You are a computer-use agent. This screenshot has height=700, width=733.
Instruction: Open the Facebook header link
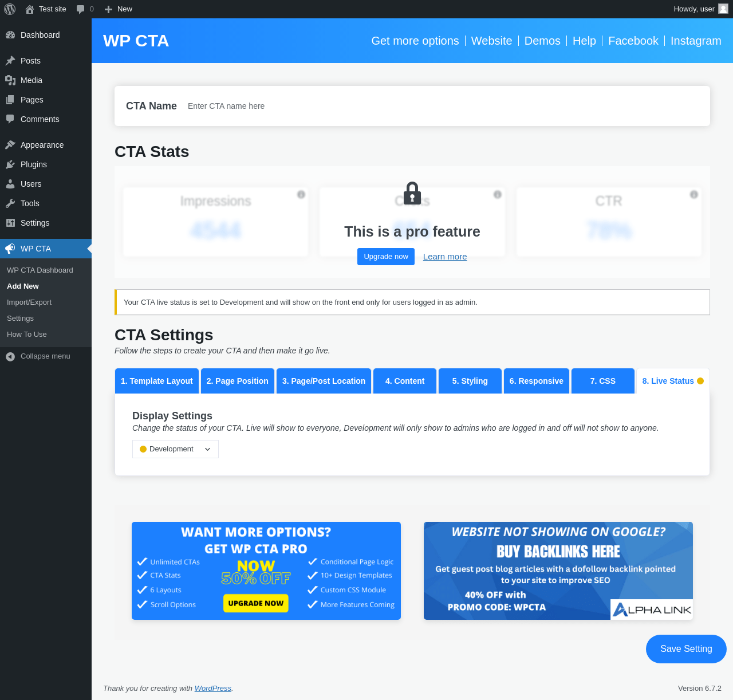click(633, 41)
